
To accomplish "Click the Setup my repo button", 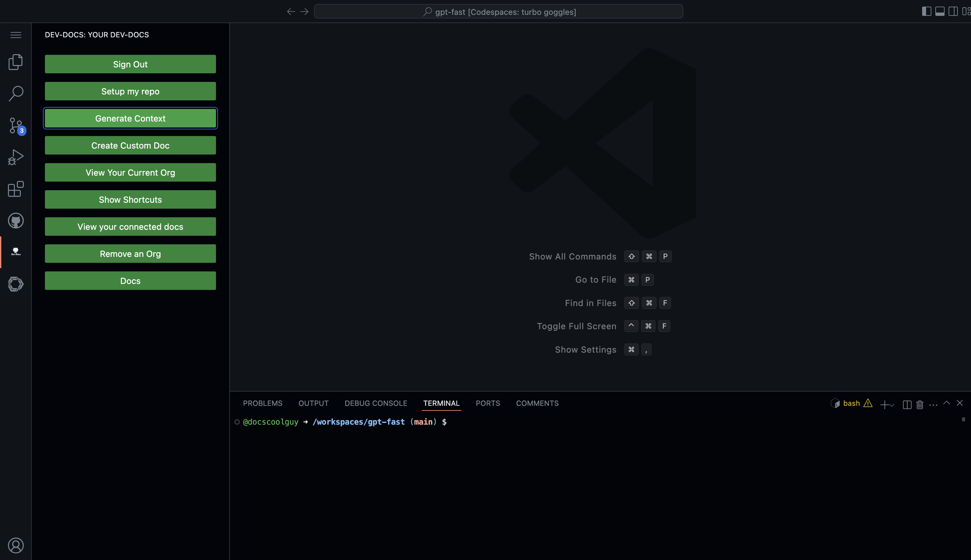I will [130, 91].
